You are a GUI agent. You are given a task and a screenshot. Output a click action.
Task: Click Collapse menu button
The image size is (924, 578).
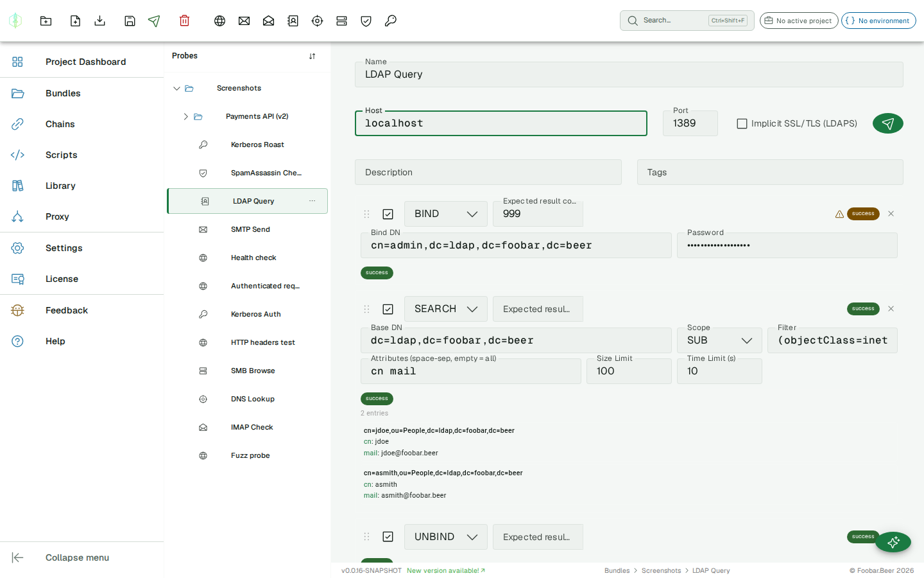(81, 557)
